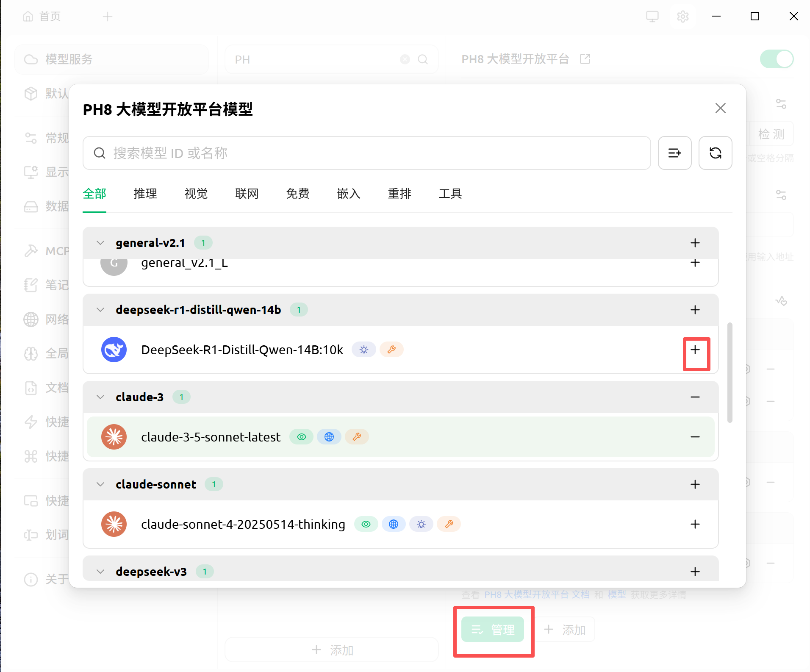
Task: Close the PH8 model list dialog
Action: (720, 108)
